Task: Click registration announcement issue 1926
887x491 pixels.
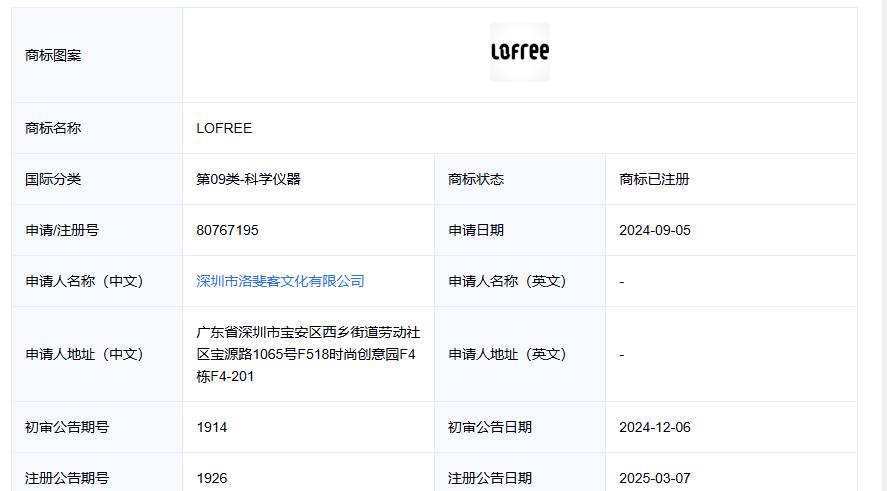Action: coord(212,478)
